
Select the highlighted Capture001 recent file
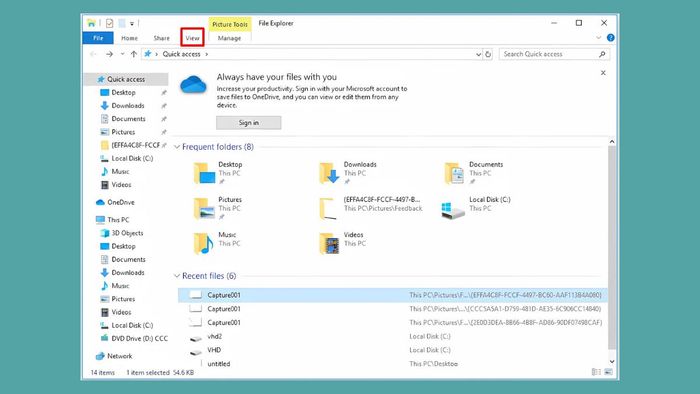pos(393,295)
